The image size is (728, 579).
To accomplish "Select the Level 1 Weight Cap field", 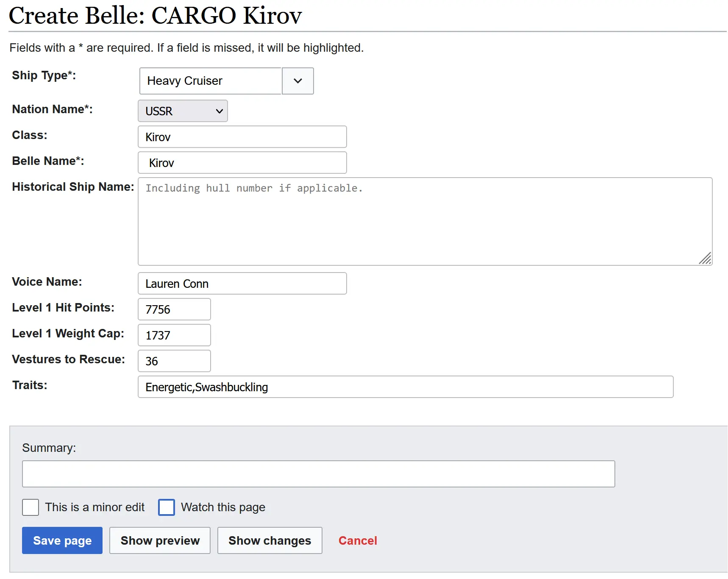I will tap(174, 335).
